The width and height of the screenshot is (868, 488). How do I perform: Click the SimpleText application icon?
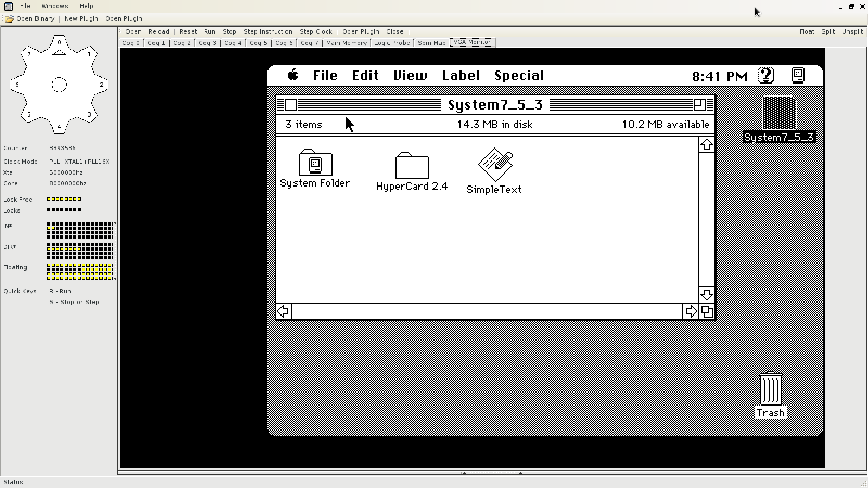(495, 164)
